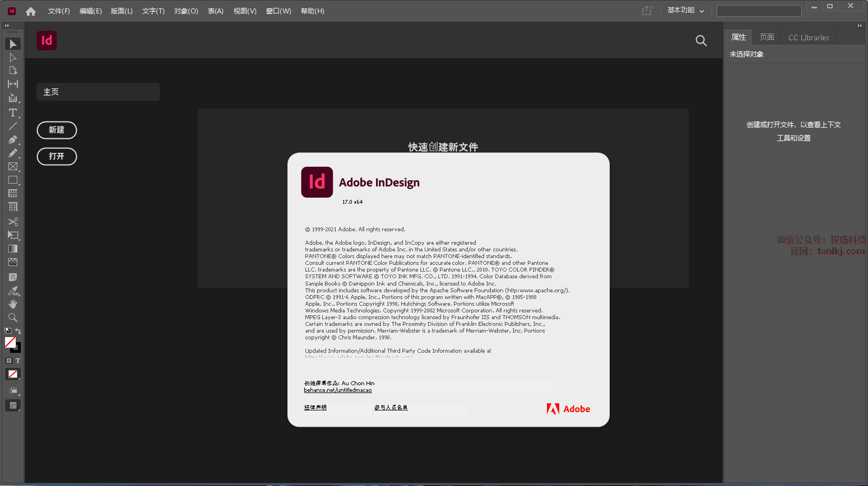
Task: Reset to default fill and stroke
Action: click(x=8, y=331)
